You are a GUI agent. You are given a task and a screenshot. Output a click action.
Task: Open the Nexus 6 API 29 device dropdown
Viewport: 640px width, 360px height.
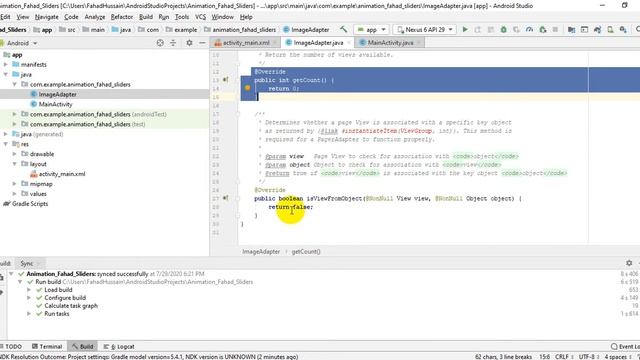425,29
